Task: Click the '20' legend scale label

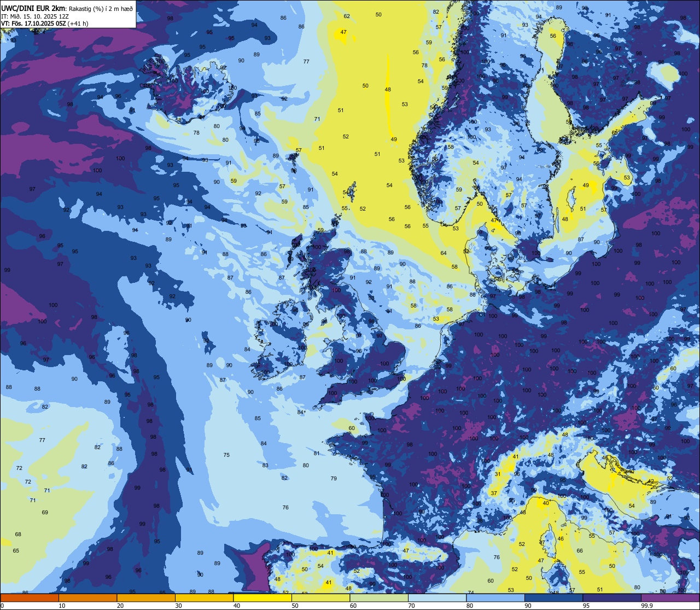Action: click(x=120, y=606)
